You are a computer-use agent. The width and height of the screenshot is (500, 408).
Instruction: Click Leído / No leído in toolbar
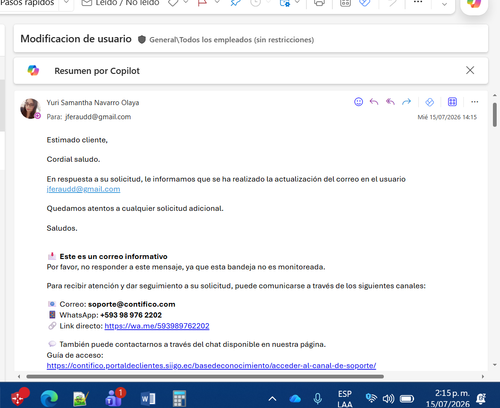coord(120,3)
